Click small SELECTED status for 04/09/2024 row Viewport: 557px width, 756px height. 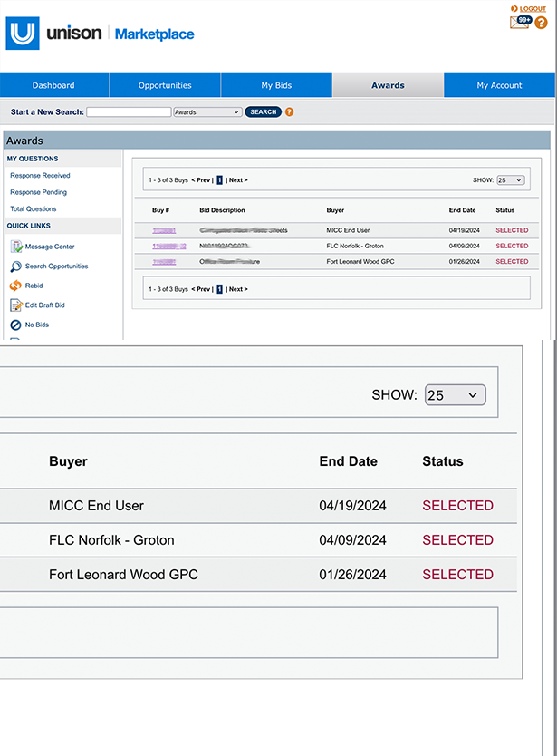click(x=512, y=246)
